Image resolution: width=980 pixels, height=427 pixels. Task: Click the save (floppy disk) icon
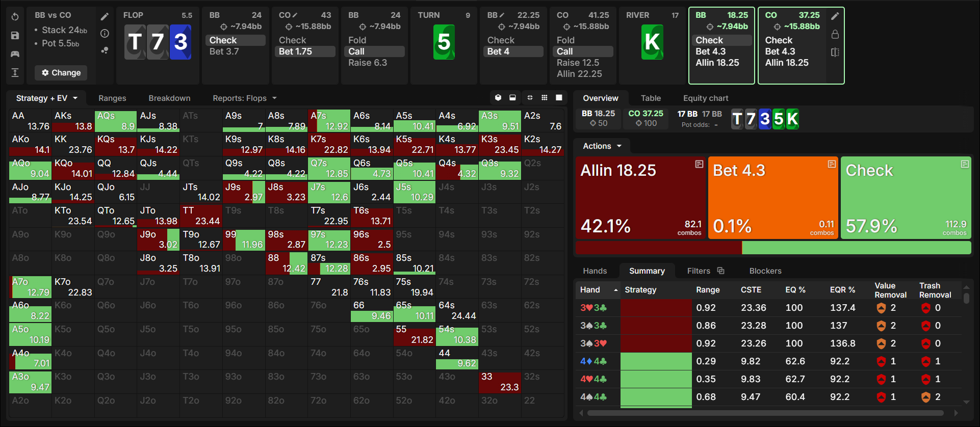[x=15, y=36]
